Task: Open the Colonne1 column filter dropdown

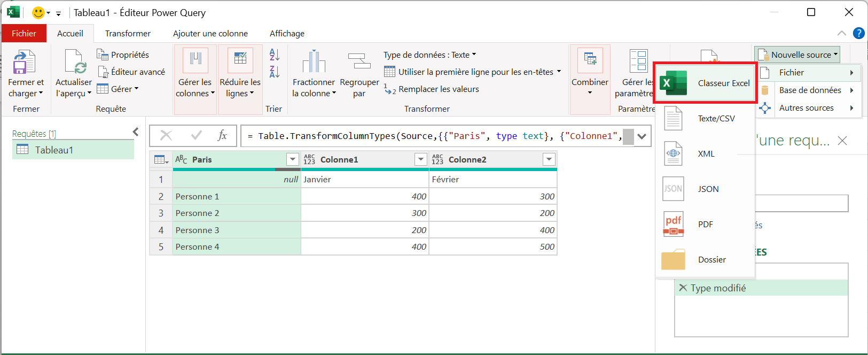Action: (421, 159)
